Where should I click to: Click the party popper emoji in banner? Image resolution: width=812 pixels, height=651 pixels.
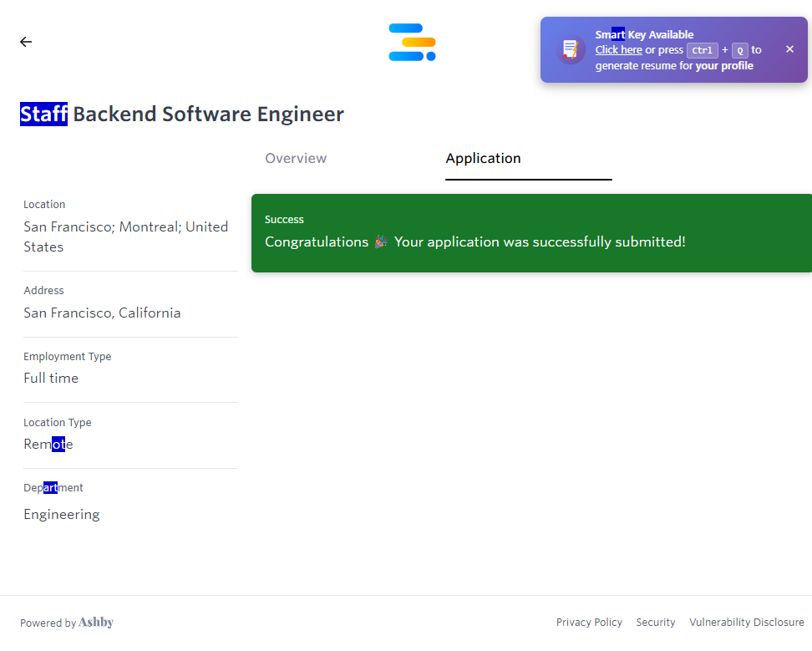click(381, 242)
